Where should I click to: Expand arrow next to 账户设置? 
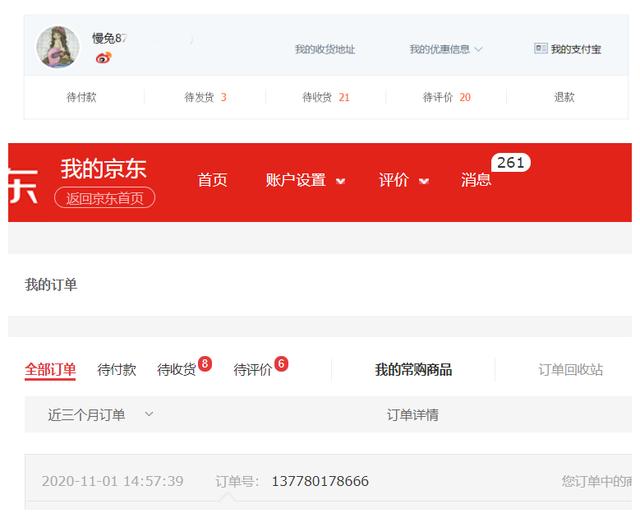(340, 181)
